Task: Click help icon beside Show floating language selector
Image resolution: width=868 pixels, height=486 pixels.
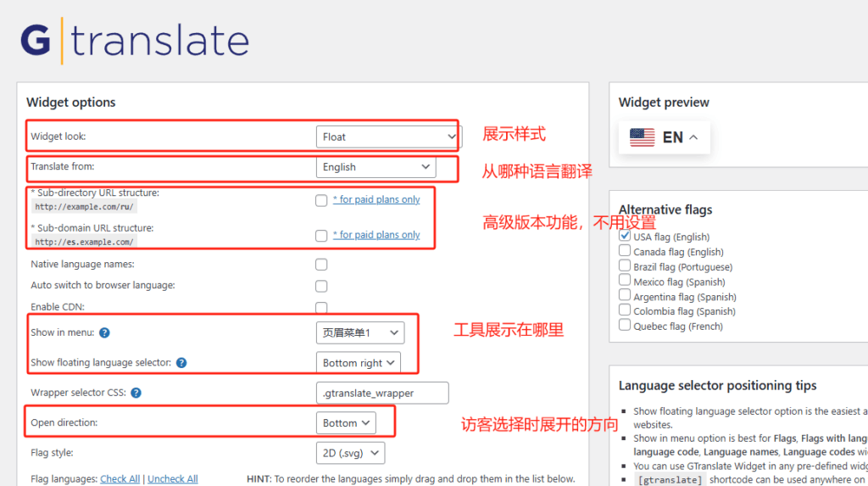Action: (181, 363)
